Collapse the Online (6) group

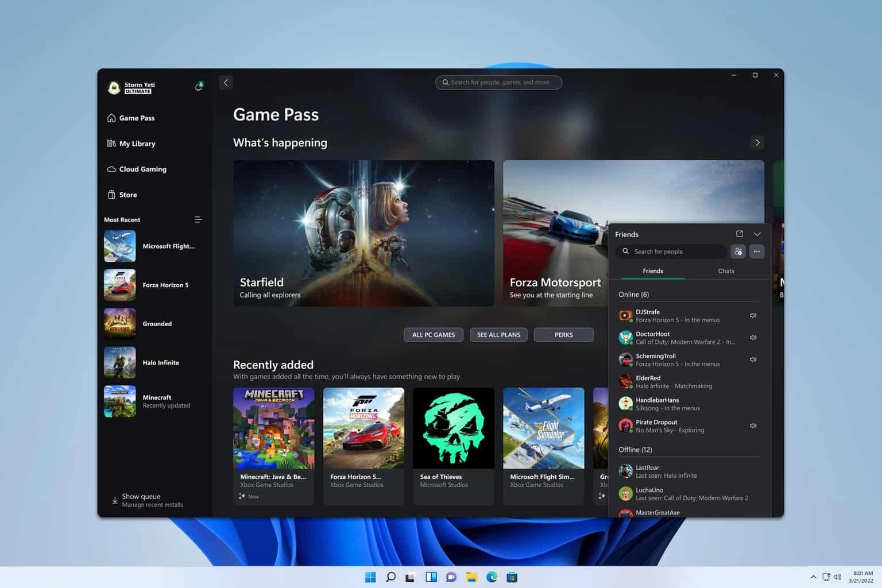point(634,295)
